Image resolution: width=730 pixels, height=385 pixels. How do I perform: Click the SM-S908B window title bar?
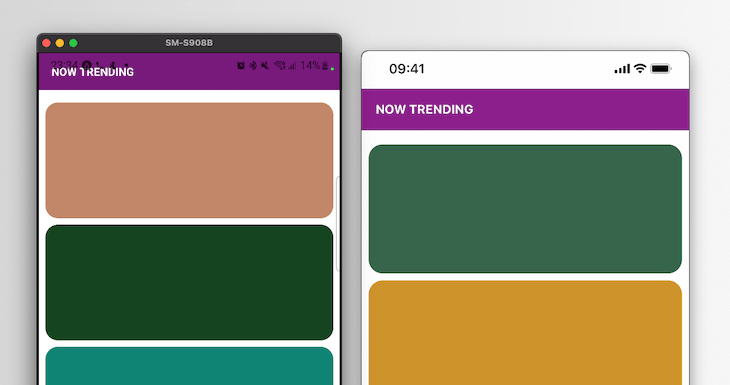point(189,43)
